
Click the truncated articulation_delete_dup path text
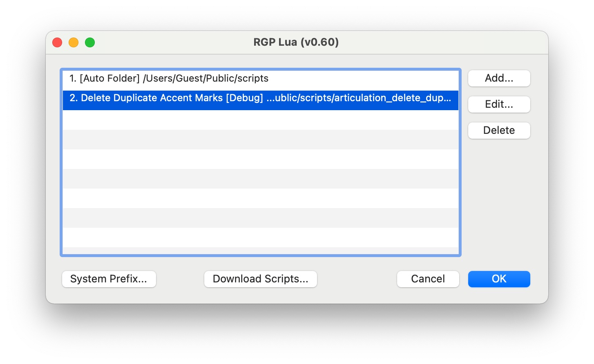click(368, 98)
